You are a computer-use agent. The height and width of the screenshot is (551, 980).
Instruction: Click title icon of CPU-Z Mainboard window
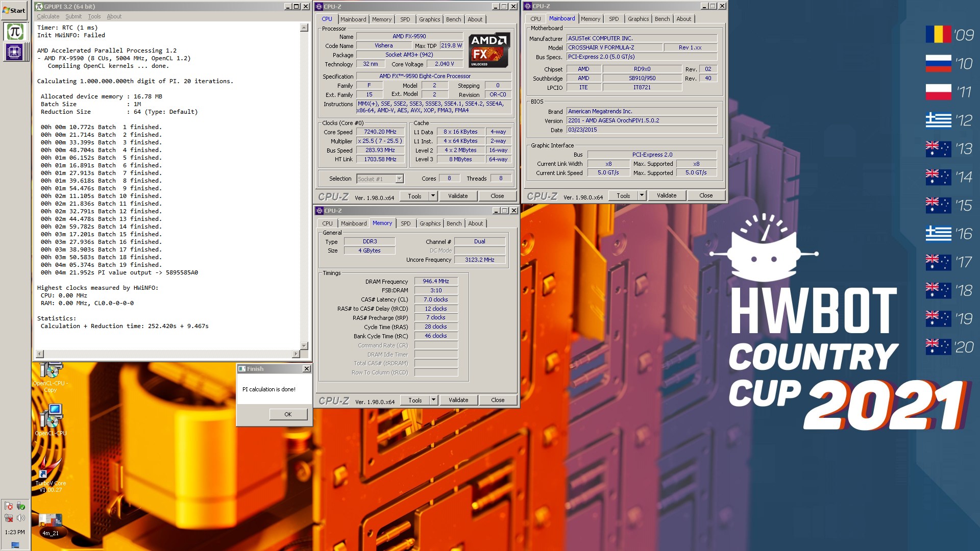click(528, 6)
